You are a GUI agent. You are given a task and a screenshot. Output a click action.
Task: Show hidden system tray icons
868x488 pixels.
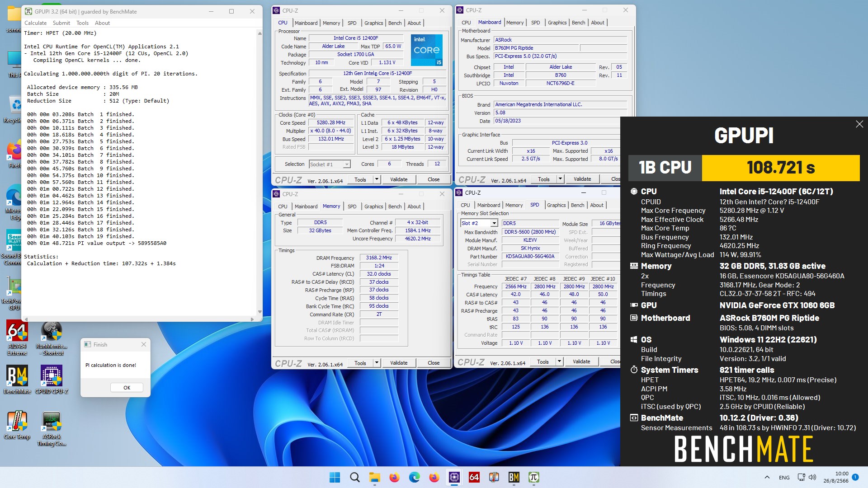point(767,477)
